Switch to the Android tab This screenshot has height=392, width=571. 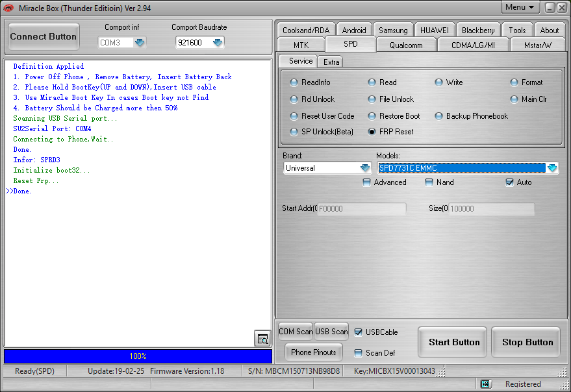coord(354,31)
